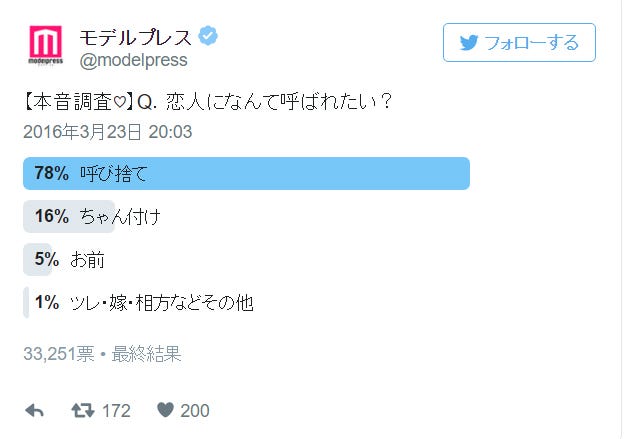
Task: Click the 最終結果 final results label
Action: click(x=147, y=354)
